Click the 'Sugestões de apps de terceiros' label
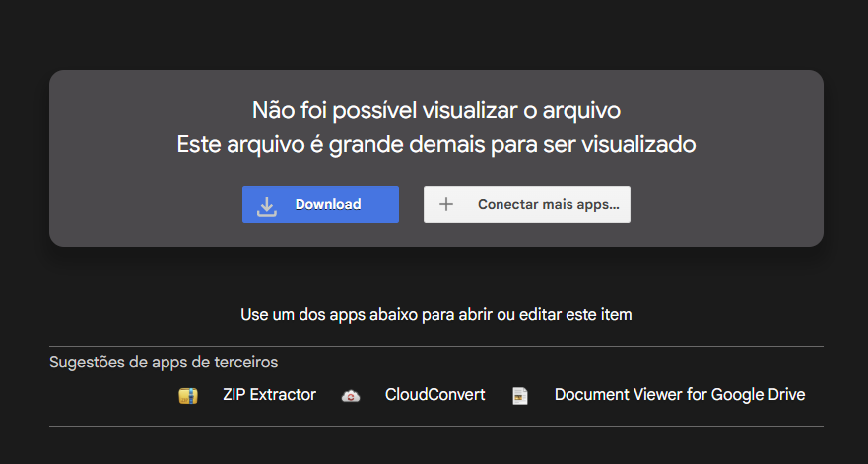868x464 pixels. (x=164, y=362)
